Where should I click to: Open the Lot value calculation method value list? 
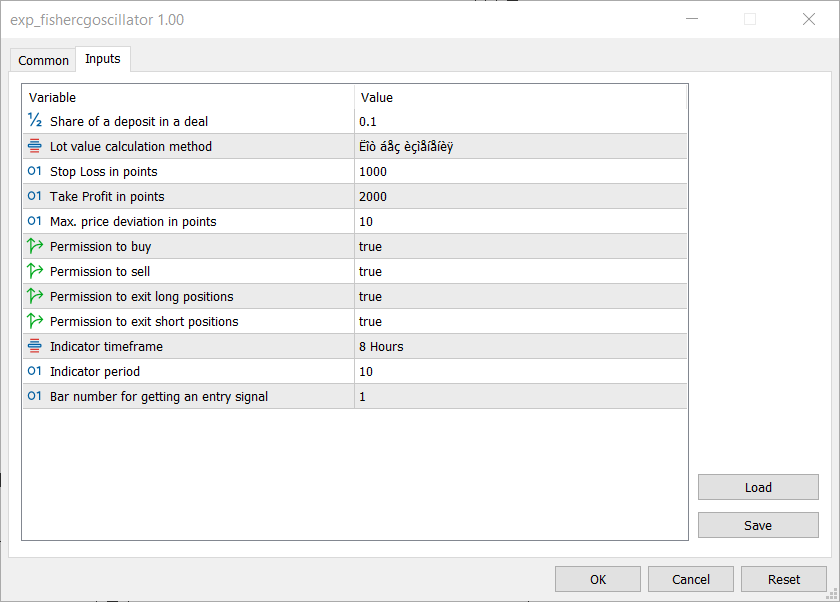(x=520, y=146)
